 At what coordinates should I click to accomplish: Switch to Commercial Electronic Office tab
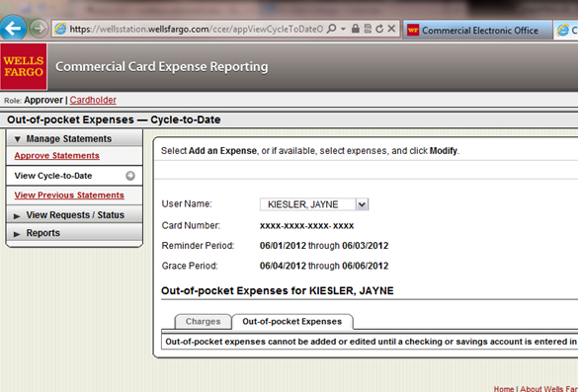click(x=477, y=30)
